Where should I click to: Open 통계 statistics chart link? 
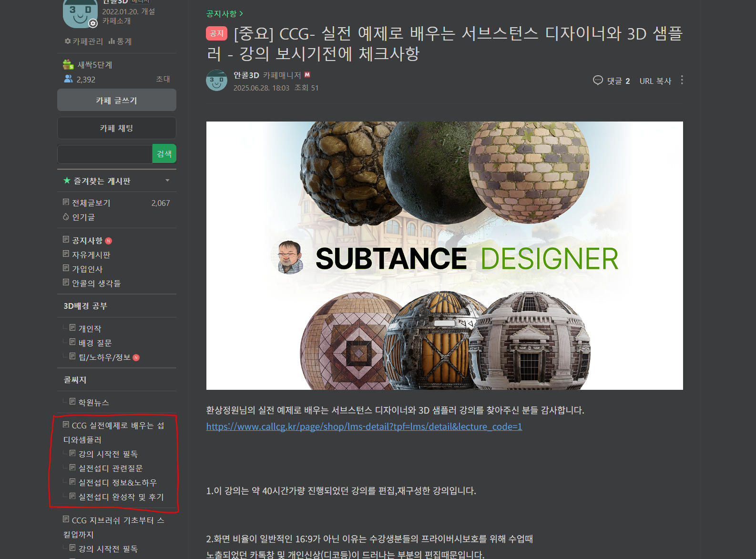pyautogui.click(x=120, y=41)
